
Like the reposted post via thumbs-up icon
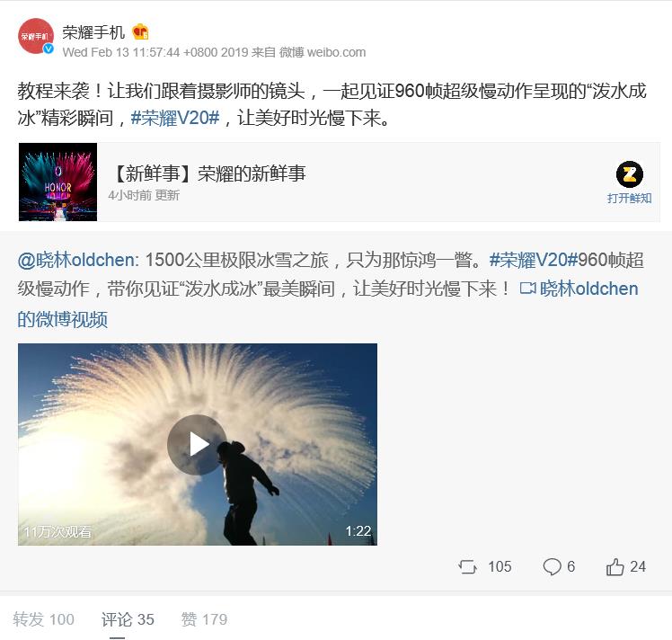[615, 566]
